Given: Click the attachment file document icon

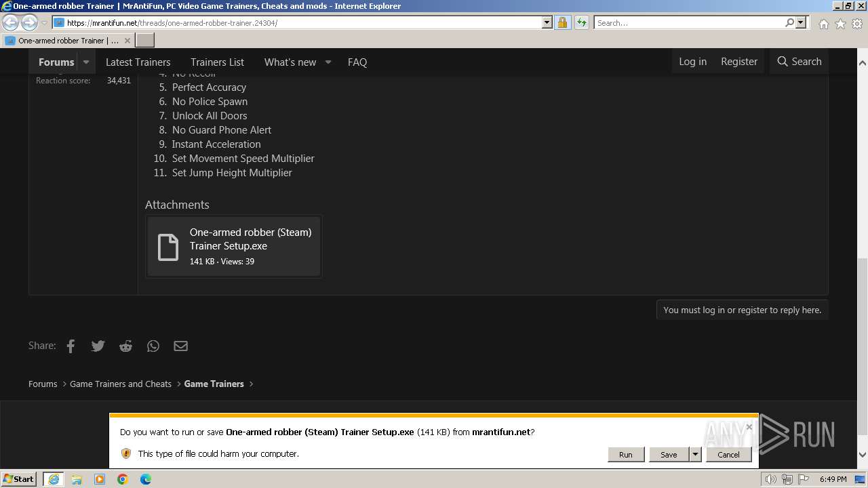Looking at the screenshot, I should [167, 247].
